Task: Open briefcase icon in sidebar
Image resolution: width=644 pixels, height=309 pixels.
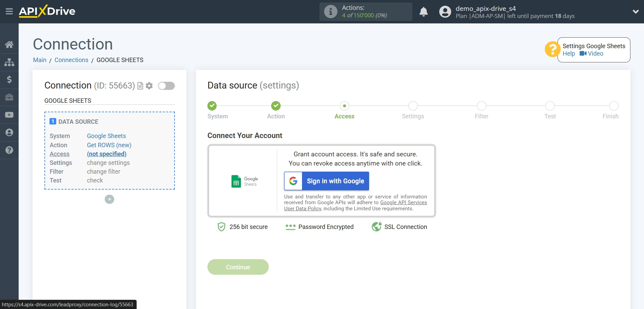Action: (x=9, y=97)
